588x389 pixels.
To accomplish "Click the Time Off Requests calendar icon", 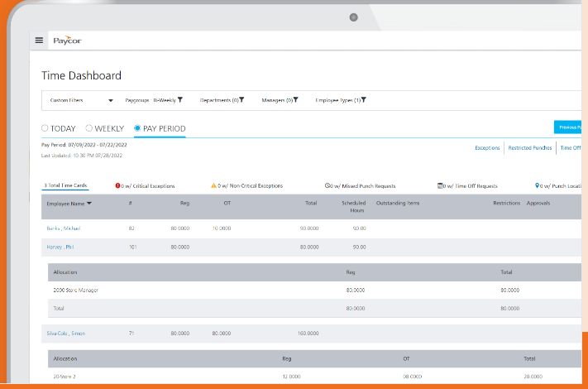I will (x=440, y=186).
